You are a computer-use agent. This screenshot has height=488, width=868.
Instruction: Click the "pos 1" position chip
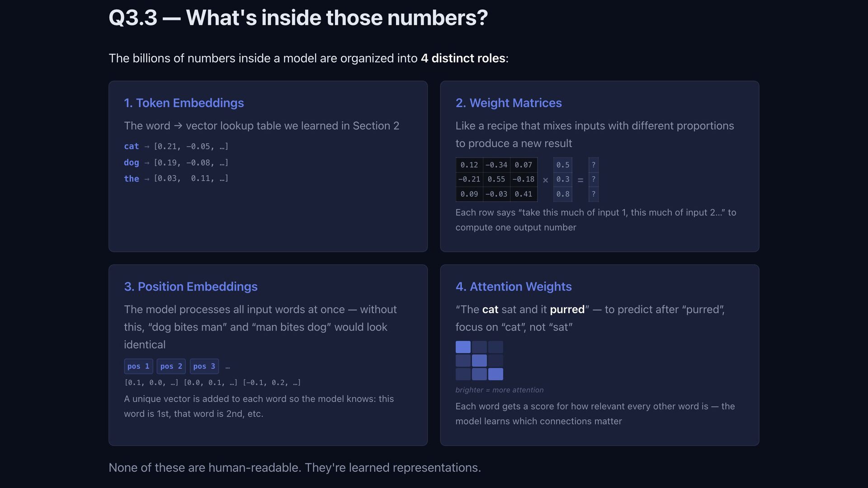point(138,366)
